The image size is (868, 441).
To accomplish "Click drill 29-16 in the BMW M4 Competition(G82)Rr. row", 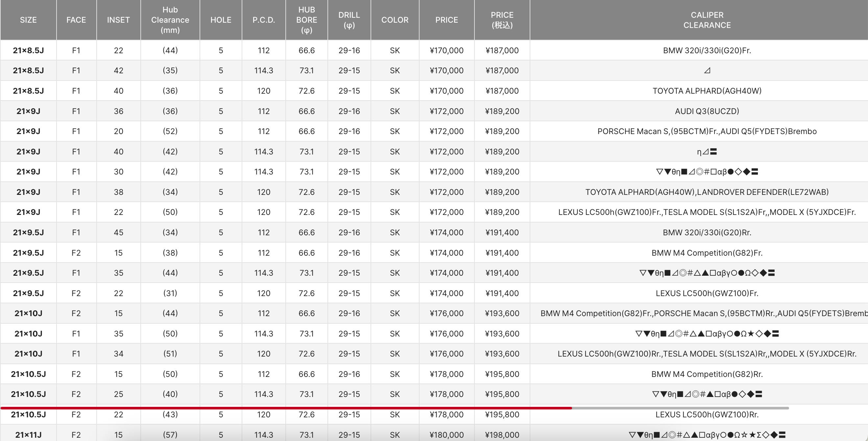I will pyautogui.click(x=349, y=374).
